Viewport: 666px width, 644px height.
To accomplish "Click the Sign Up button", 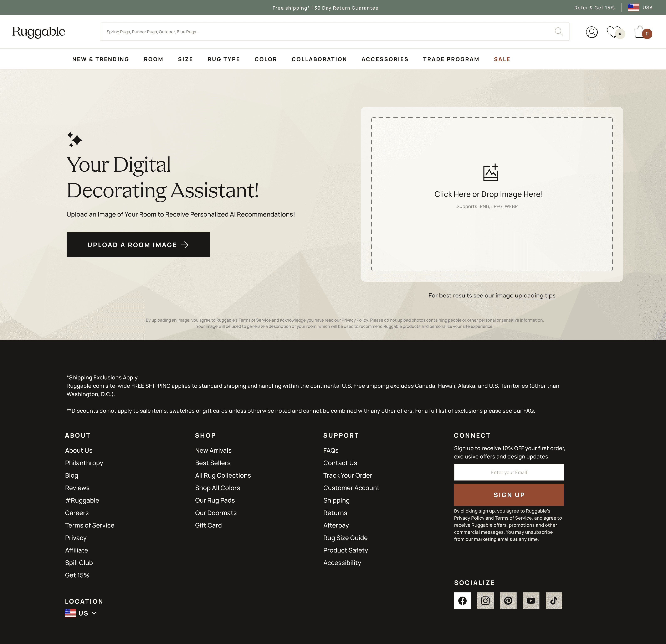I will (509, 495).
